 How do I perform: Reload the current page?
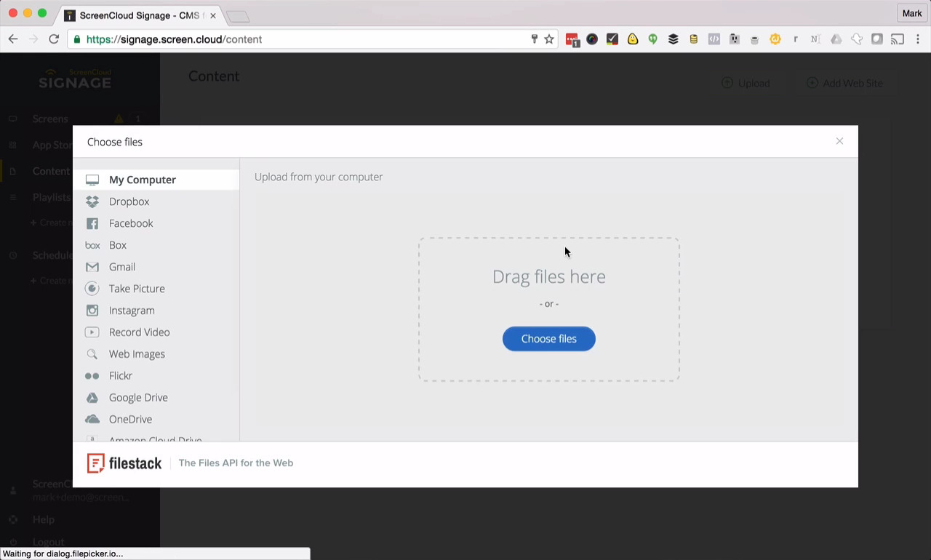pyautogui.click(x=54, y=39)
